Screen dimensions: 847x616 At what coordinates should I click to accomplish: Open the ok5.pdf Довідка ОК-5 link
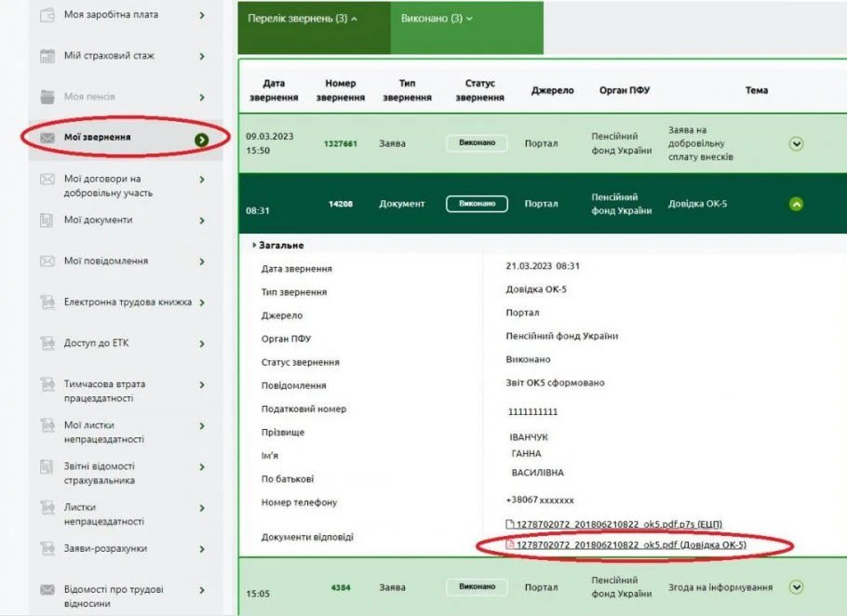pos(631,545)
